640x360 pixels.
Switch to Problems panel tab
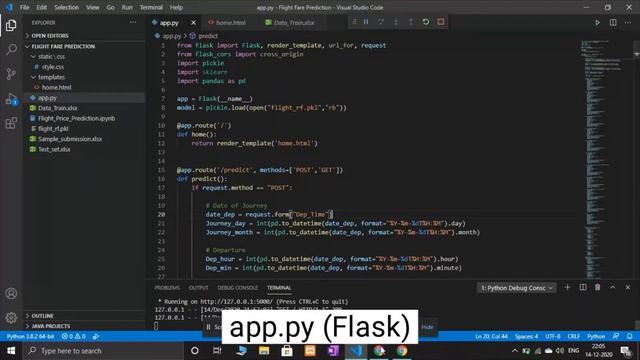pyautogui.click(x=167, y=288)
